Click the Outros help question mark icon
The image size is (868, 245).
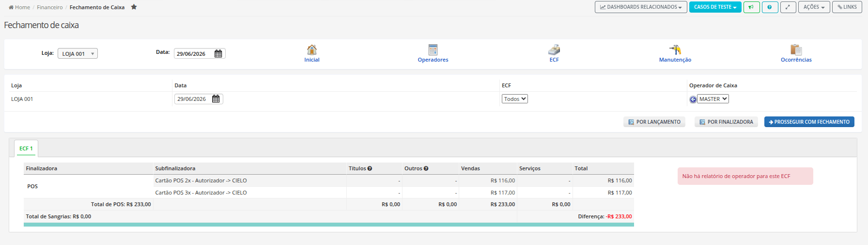pyautogui.click(x=426, y=169)
